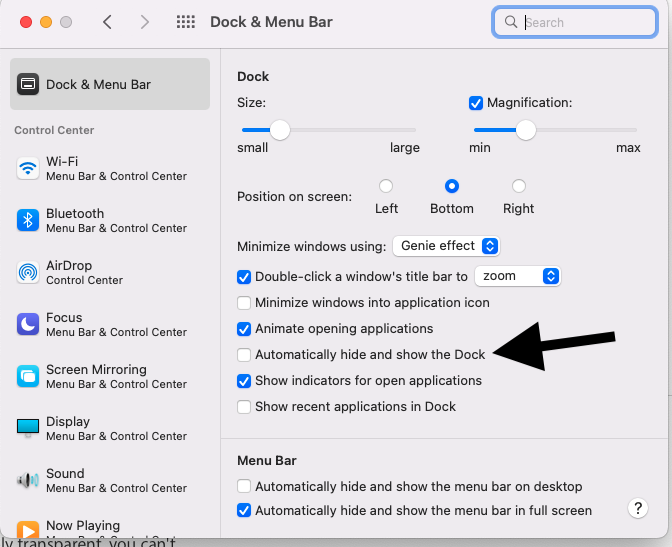This screenshot has height=547, width=672.
Task: Enable auto-hide menu bar on desktop
Action: [244, 487]
